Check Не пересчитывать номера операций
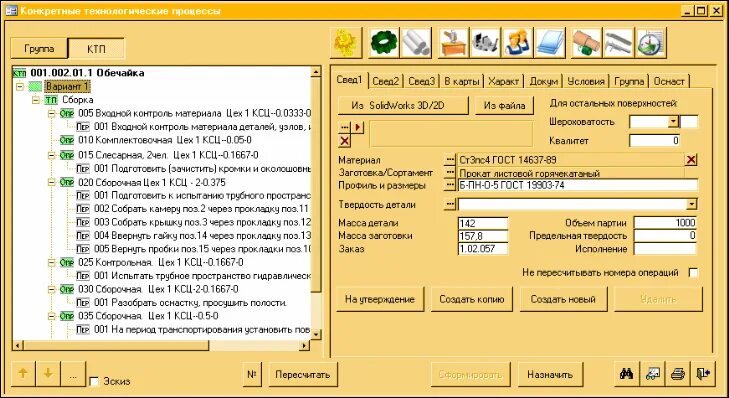The image size is (729, 398). click(693, 272)
